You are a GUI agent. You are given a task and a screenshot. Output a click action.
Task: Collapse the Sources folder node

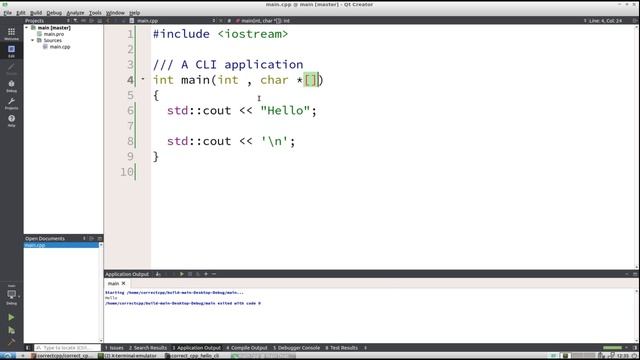33,40
